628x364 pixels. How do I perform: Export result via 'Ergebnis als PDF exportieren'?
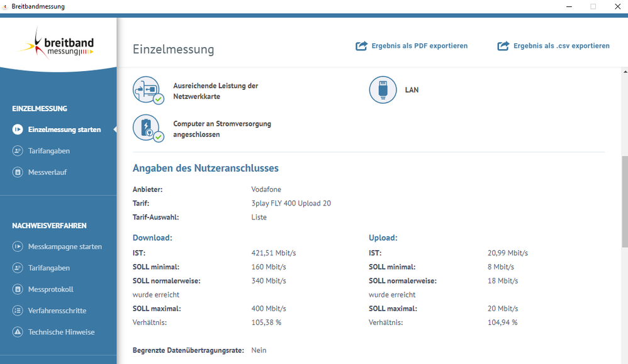412,46
